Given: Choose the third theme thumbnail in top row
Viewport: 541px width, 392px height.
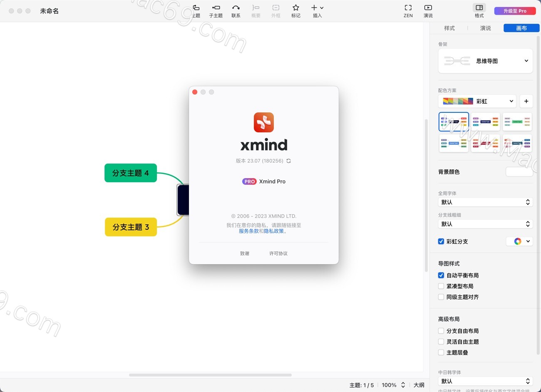Looking at the screenshot, I should click(517, 122).
